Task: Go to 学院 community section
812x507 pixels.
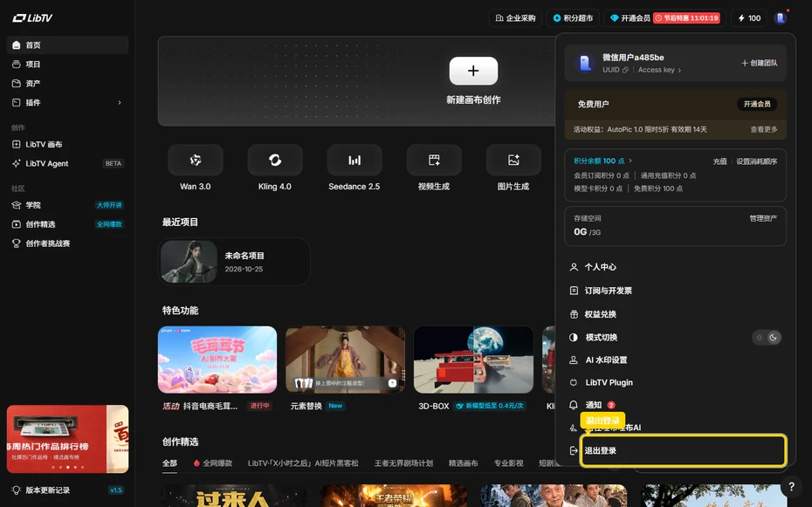Action: pos(67,205)
